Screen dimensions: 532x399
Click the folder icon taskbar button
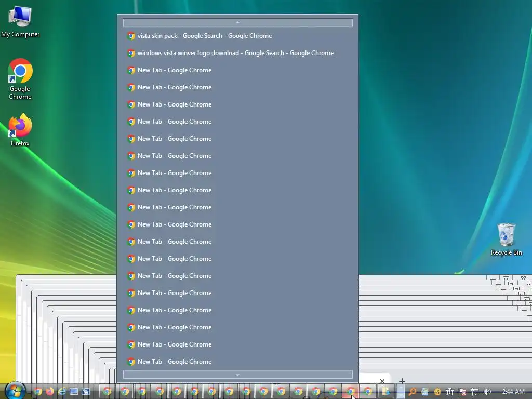(x=385, y=392)
